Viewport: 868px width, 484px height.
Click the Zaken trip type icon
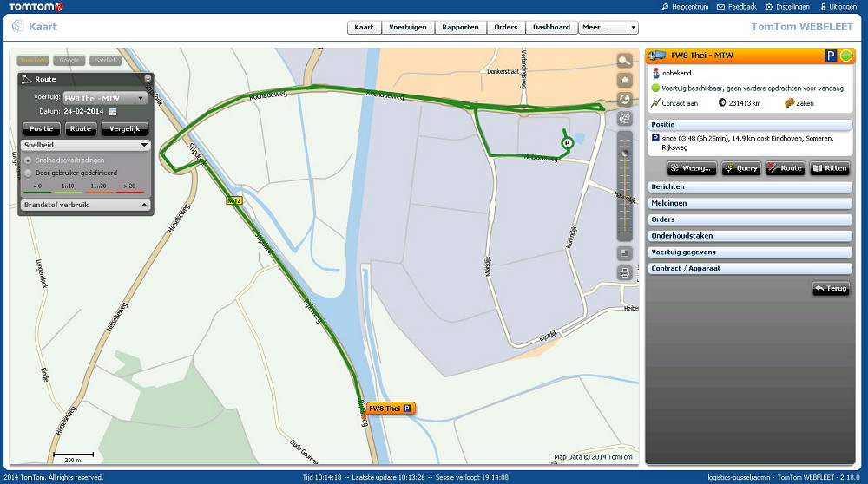click(789, 103)
